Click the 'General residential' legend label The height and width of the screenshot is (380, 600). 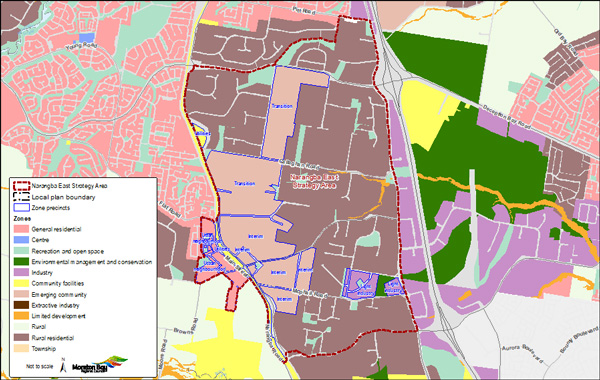click(x=56, y=229)
